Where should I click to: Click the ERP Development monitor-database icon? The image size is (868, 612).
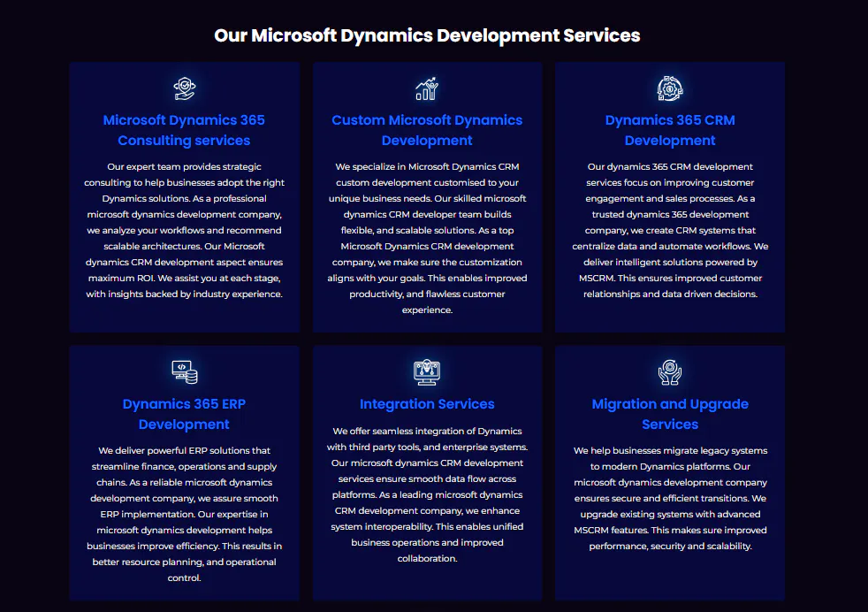pyautogui.click(x=185, y=372)
